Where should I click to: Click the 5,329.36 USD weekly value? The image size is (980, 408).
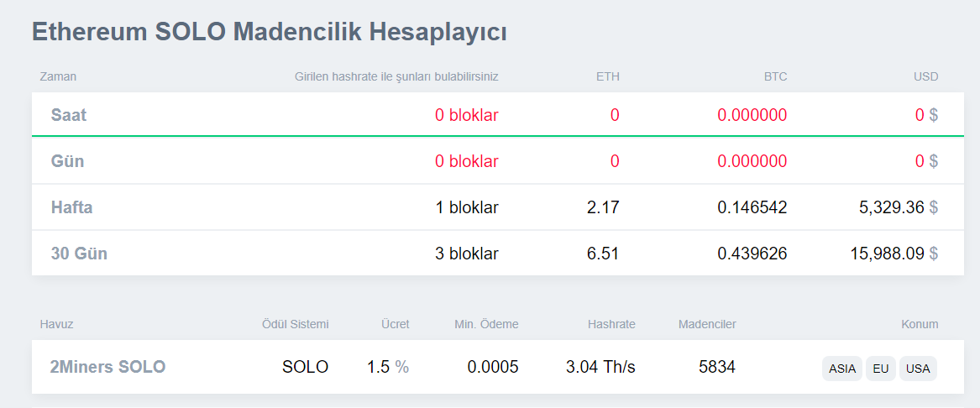coord(889,207)
